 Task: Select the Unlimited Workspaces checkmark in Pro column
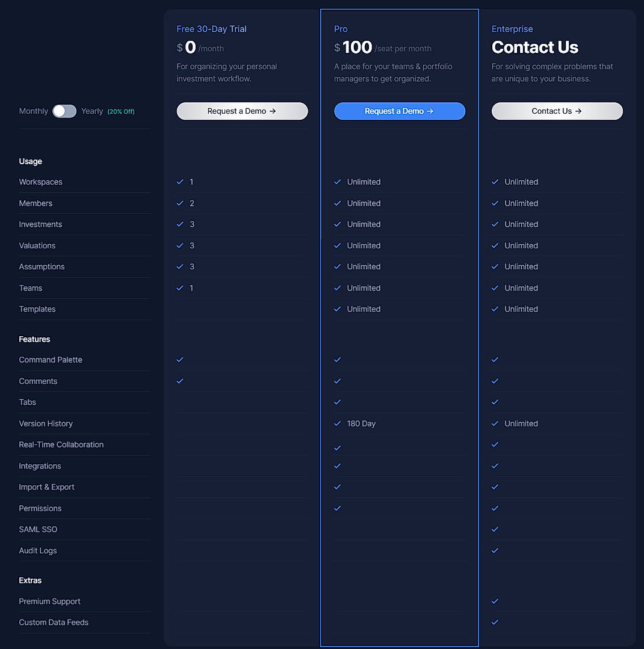[x=338, y=182]
